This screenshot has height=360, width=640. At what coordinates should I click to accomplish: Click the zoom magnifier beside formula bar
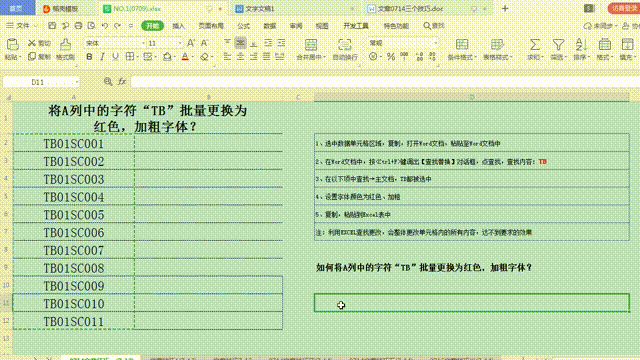(108, 81)
